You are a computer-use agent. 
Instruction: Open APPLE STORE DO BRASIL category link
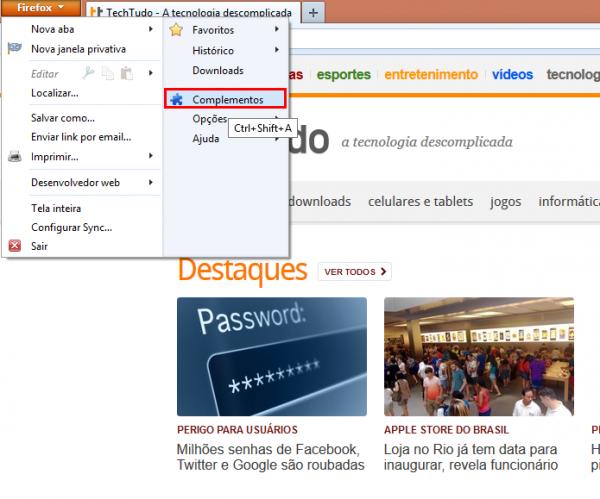coord(447,430)
